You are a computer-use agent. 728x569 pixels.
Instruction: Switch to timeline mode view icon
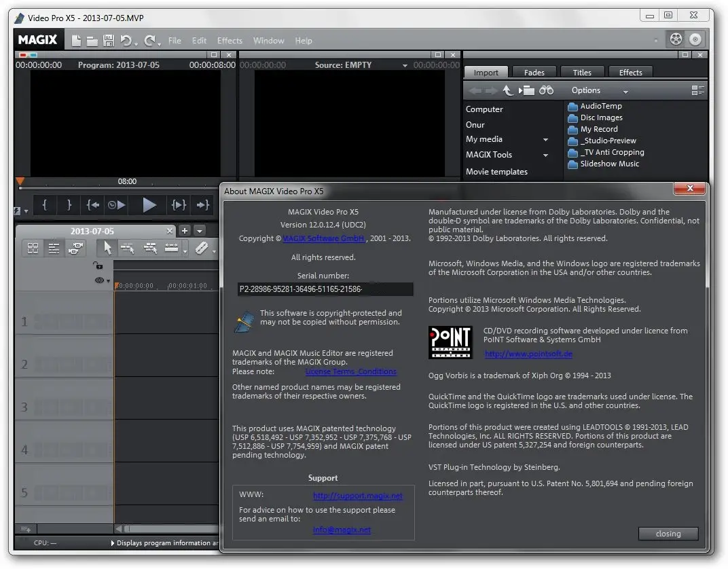click(54, 249)
